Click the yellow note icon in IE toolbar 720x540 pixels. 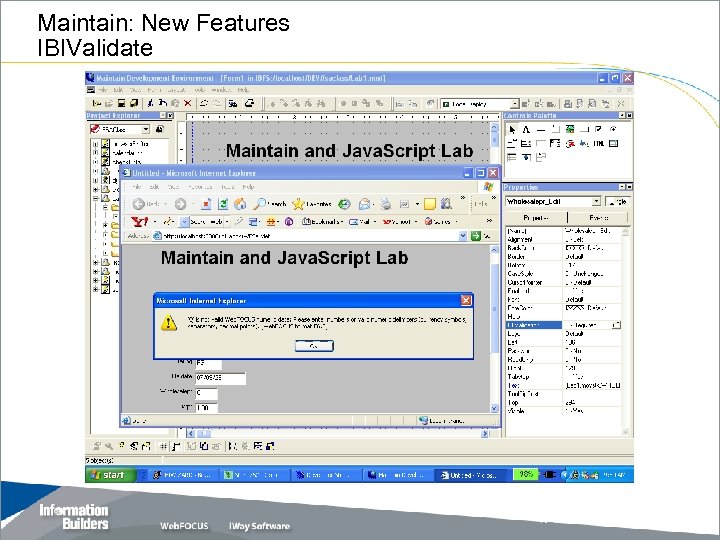[430, 204]
